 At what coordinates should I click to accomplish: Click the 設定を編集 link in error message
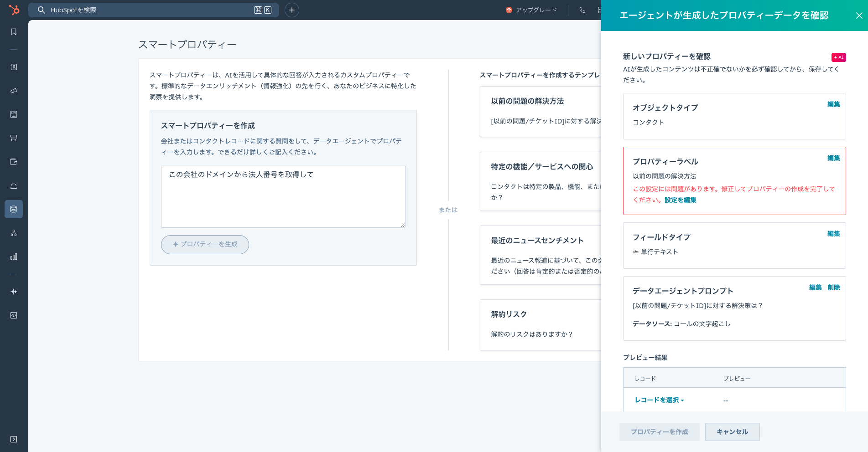[x=680, y=200]
